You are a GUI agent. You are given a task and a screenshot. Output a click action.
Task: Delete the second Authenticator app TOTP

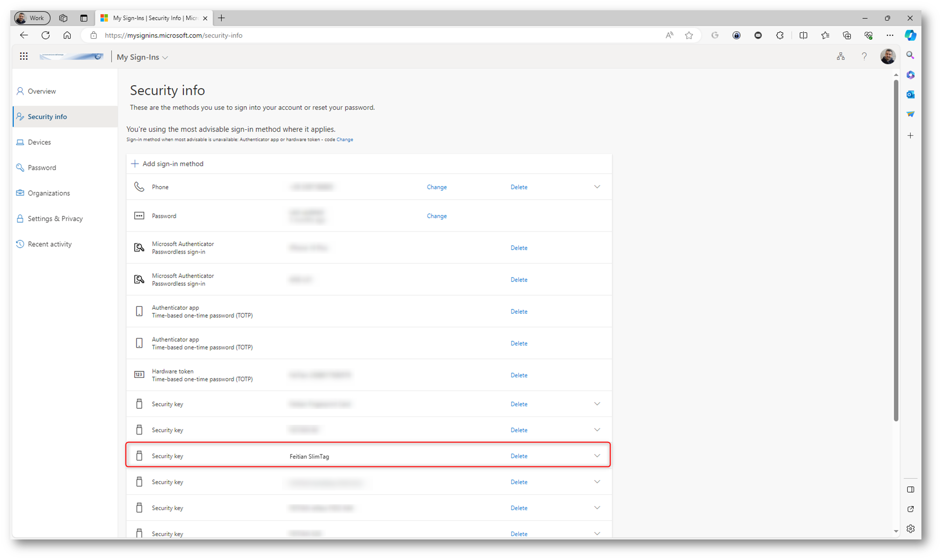tap(519, 343)
